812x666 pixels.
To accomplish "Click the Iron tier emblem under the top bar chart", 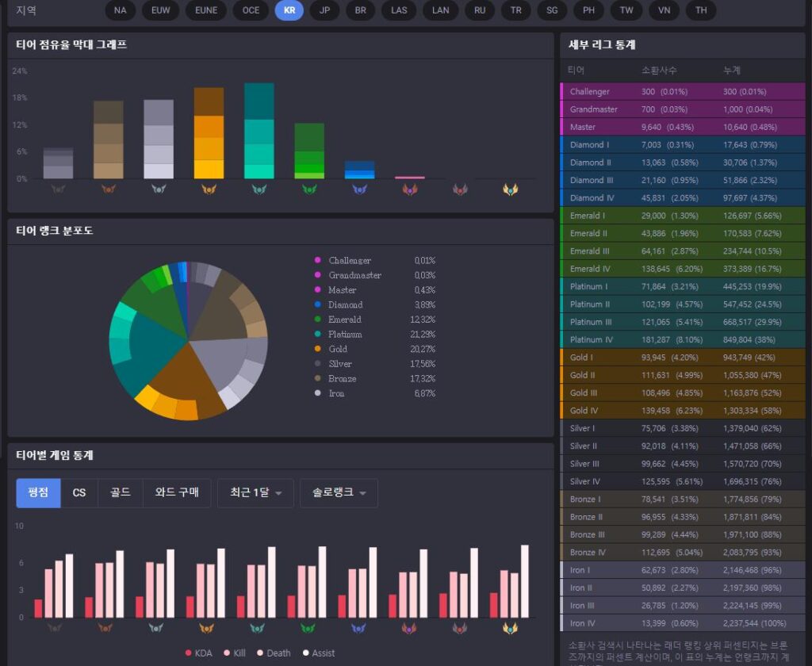I will 57,189.
